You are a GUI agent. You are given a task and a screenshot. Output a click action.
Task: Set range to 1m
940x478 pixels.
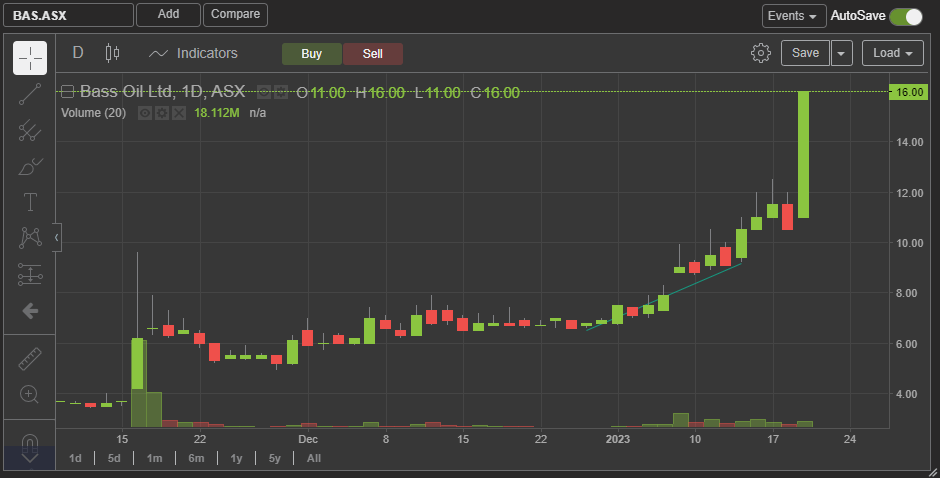[155, 458]
